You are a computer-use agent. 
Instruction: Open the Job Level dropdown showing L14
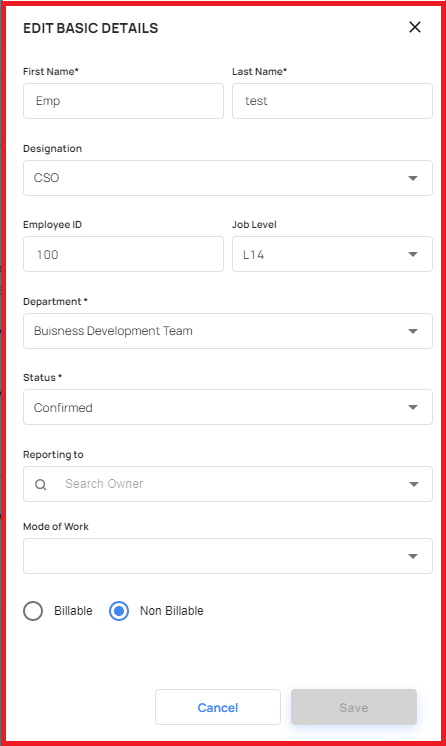tap(332, 254)
